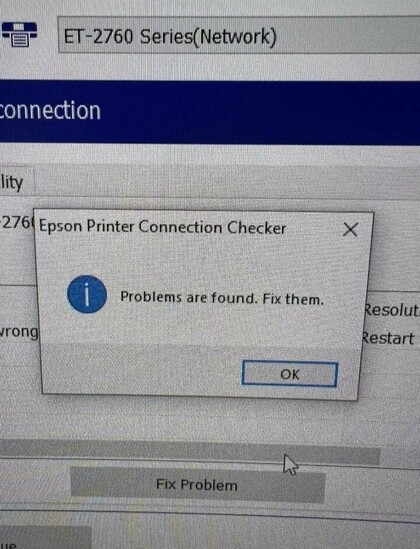Click the text ending in 'wrong'
Screen dimensions: 420x549
coord(19,332)
